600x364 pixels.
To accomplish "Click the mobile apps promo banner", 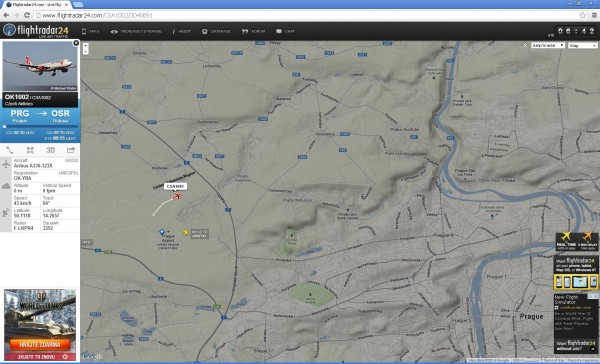I will pos(576,273).
